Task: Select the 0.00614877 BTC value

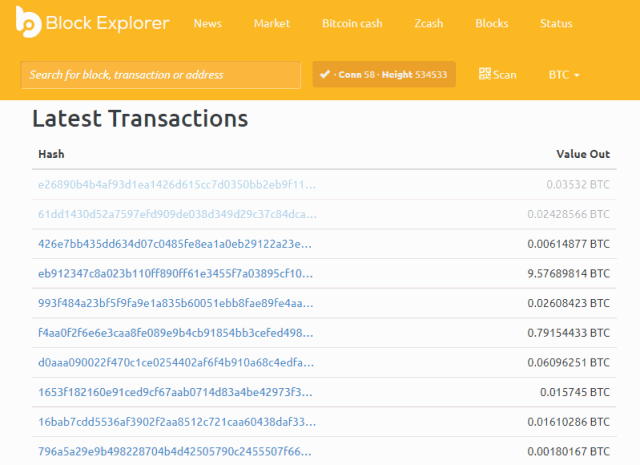Action: click(569, 244)
